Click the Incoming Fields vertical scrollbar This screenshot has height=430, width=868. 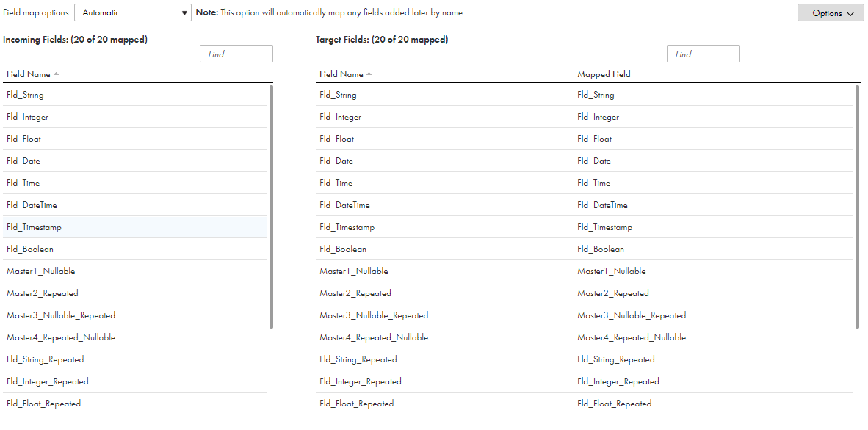272,206
